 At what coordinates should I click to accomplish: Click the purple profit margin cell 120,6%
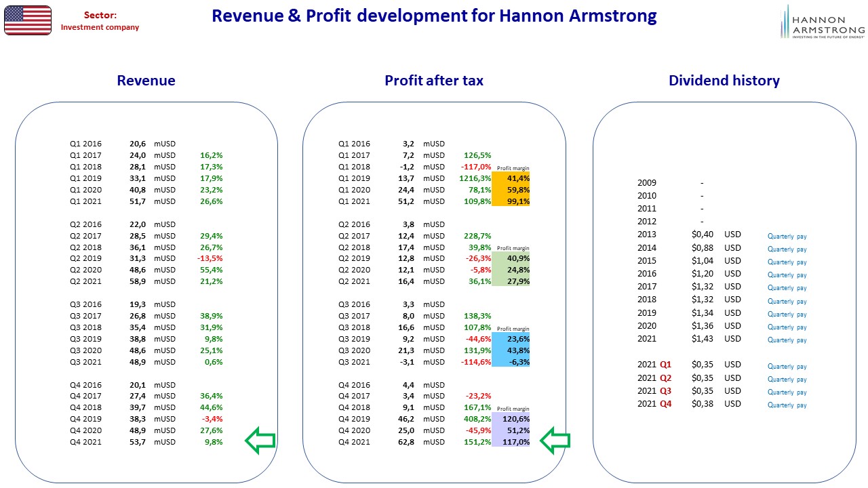pos(511,419)
